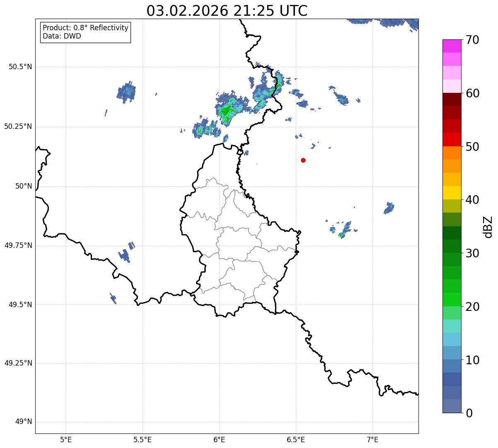Click the plot title 03.02.2026 21:25 UTC
498x448 pixels.
(x=227, y=11)
